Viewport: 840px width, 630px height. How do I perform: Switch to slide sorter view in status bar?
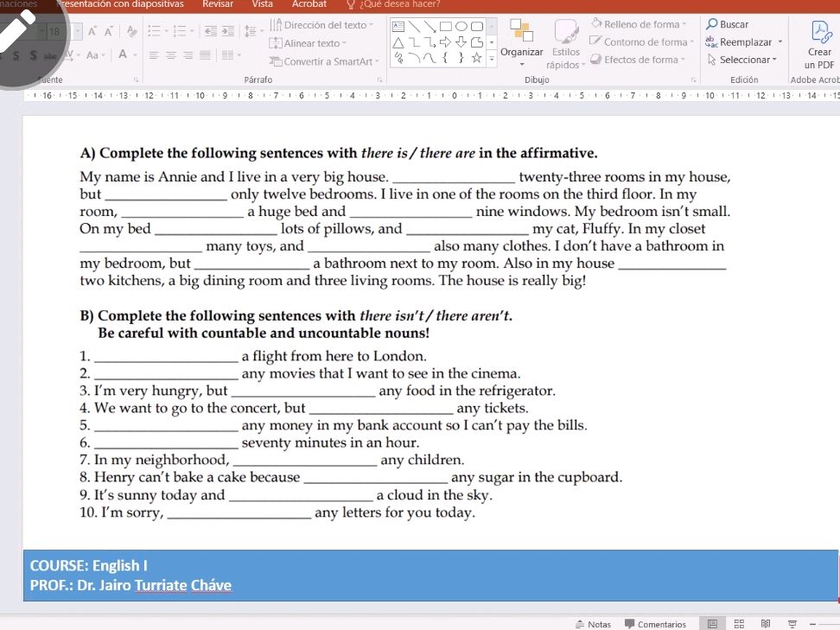tap(740, 623)
